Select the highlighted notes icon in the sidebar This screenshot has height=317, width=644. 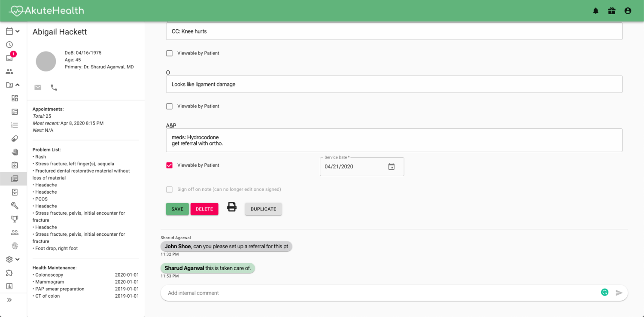(x=15, y=179)
